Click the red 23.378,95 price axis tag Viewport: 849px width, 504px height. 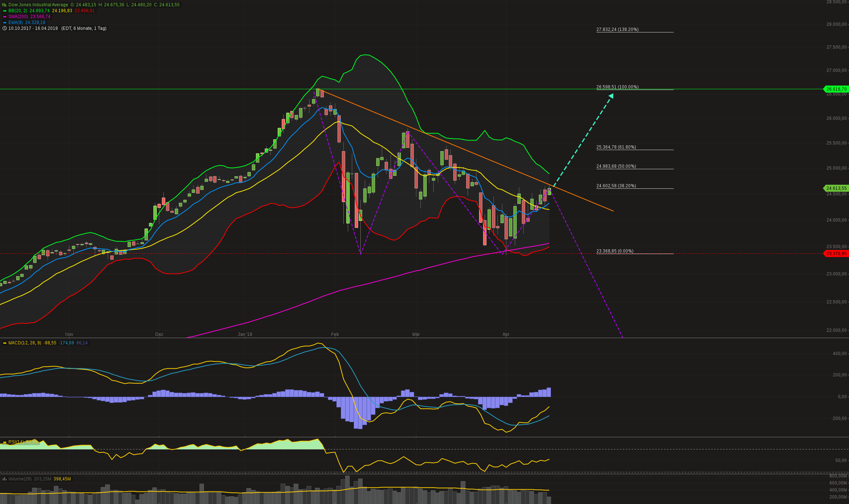[836, 254]
